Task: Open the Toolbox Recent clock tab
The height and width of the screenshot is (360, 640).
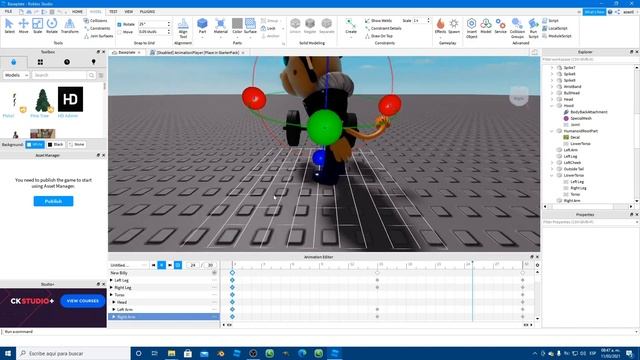Action: [67, 62]
